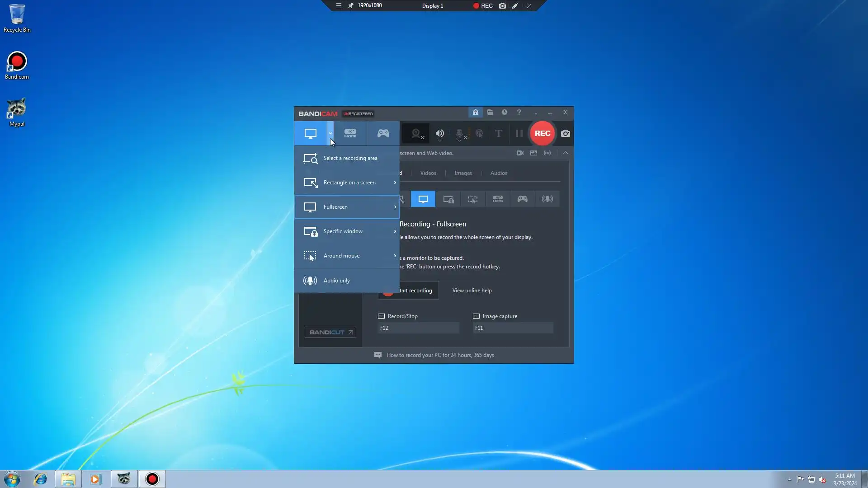The width and height of the screenshot is (868, 488).
Task: Expand Rectangle on a screen submenu
Action: (x=395, y=183)
